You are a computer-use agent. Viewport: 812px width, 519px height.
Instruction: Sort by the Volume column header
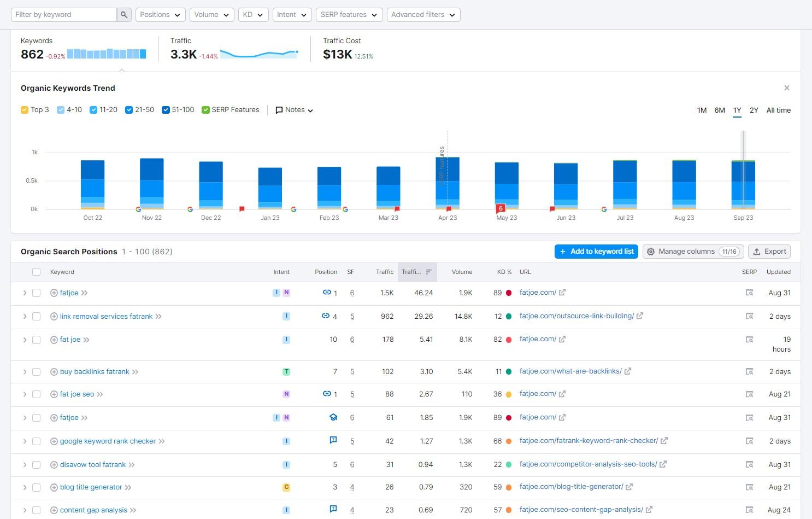pyautogui.click(x=462, y=272)
